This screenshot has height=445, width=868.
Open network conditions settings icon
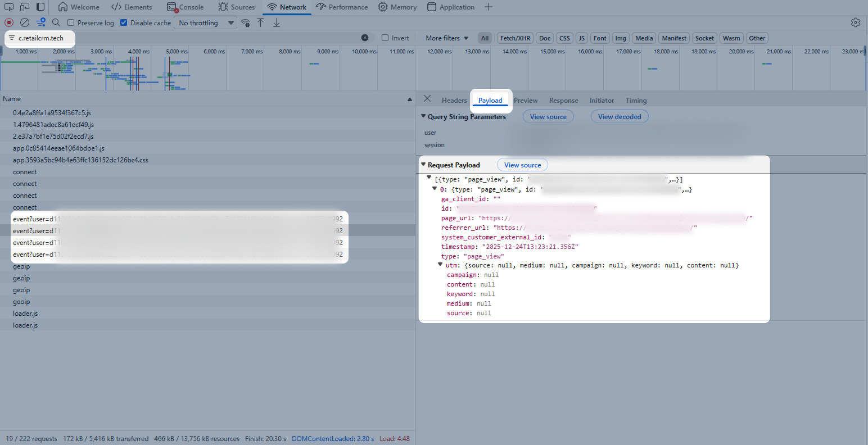pyautogui.click(x=246, y=22)
